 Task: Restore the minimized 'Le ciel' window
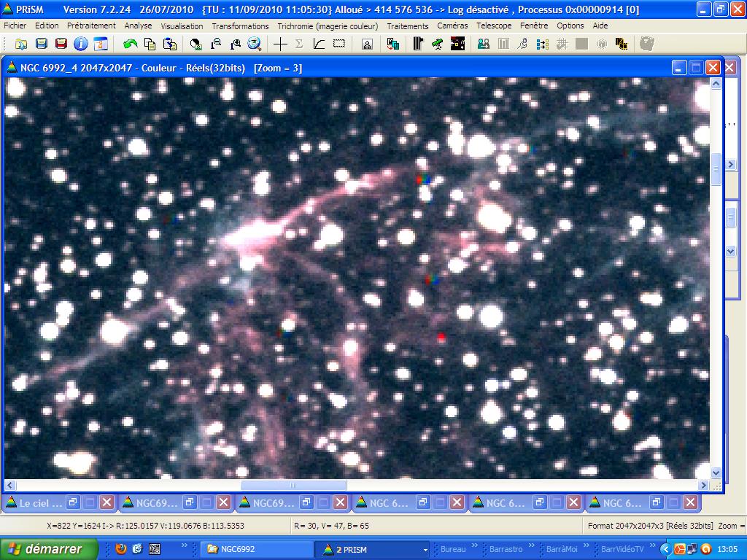click(x=73, y=502)
